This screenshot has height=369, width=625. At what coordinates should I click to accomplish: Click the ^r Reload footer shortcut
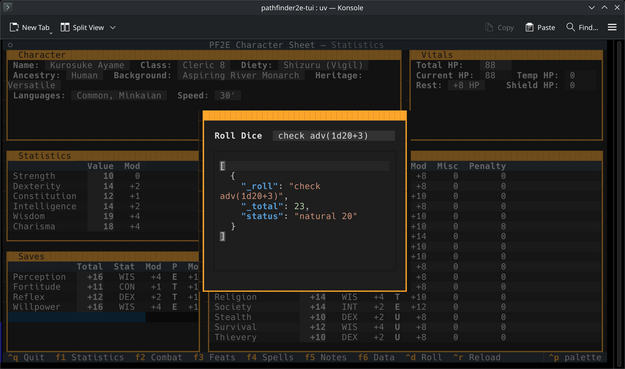tap(477, 357)
